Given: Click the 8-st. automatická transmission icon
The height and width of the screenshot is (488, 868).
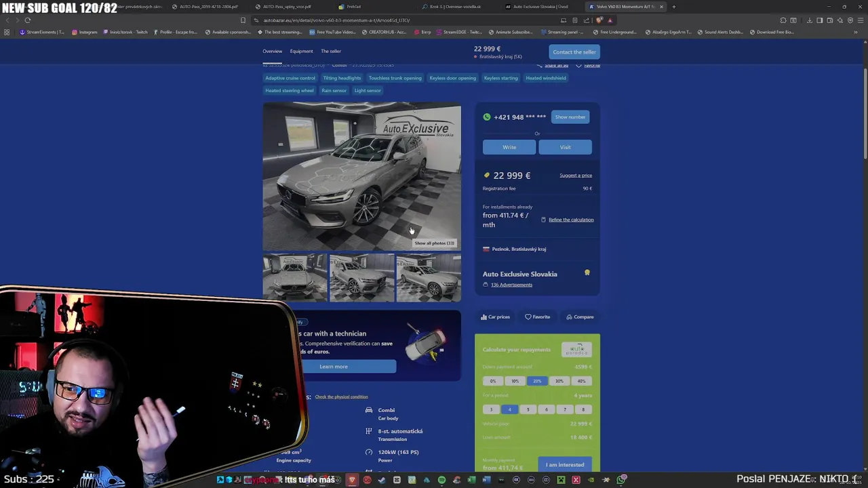Looking at the screenshot, I should point(369,431).
